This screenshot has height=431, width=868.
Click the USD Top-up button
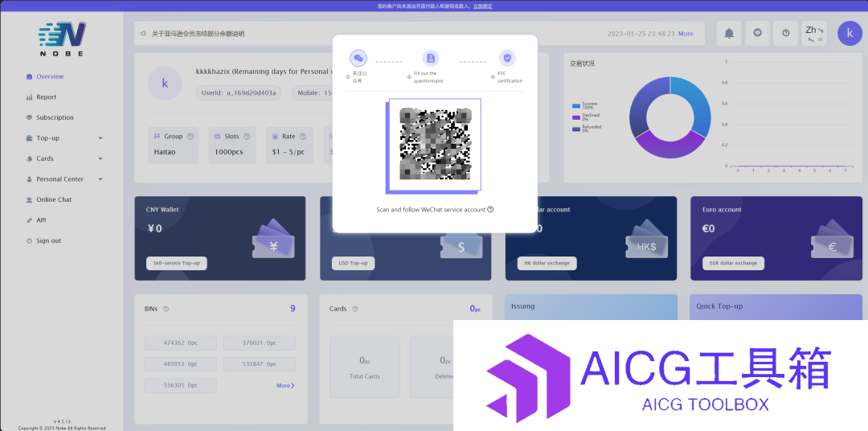353,263
